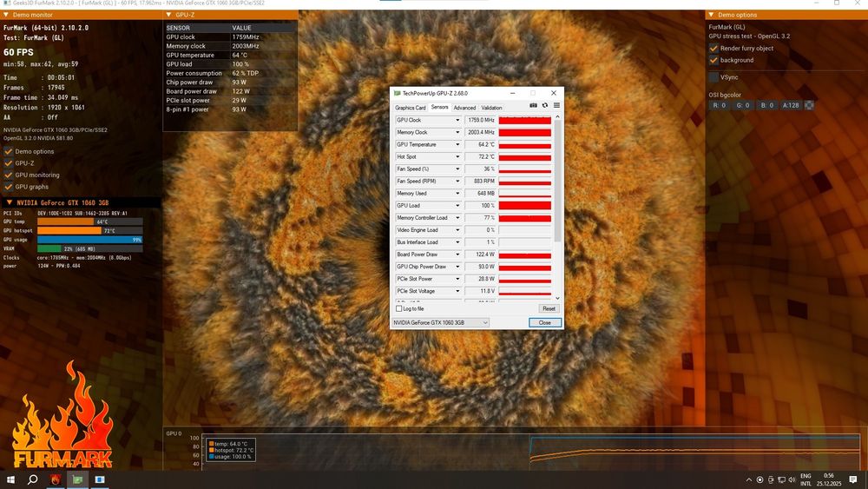This screenshot has width=868, height=489.
Task: Click the network icon in system tray
Action: [x=781, y=479]
